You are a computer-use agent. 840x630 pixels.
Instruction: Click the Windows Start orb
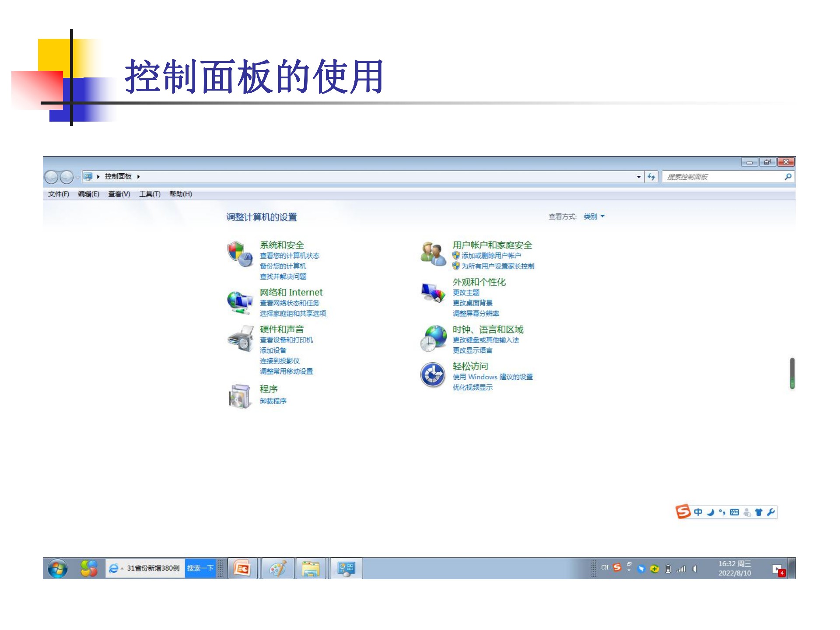[x=58, y=568]
